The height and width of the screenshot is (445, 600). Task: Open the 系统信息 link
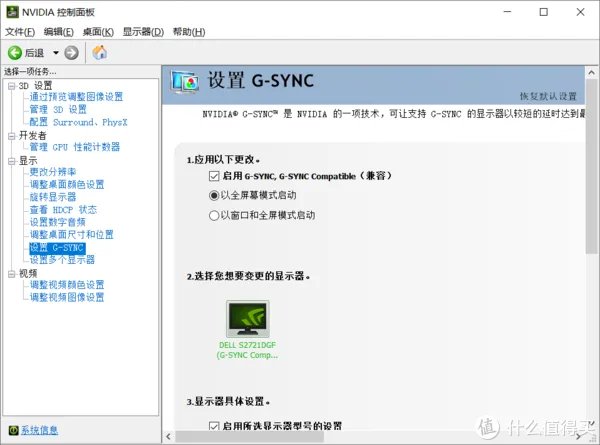[39, 430]
